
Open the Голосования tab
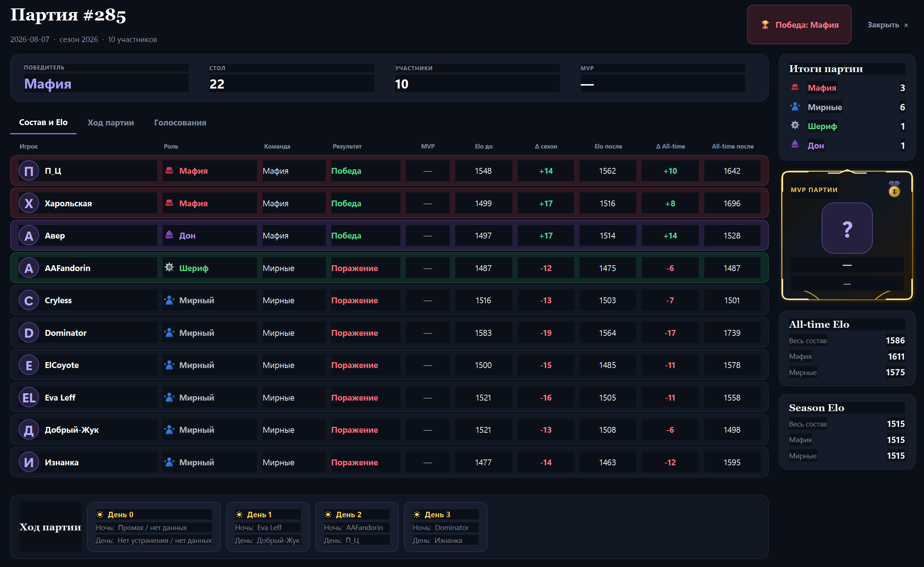click(x=180, y=123)
